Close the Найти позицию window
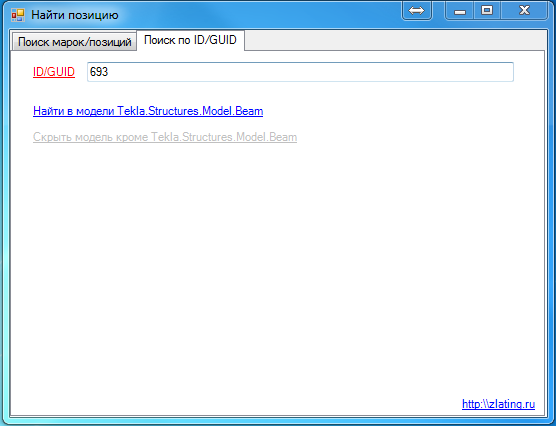The width and height of the screenshot is (556, 426). [524, 11]
